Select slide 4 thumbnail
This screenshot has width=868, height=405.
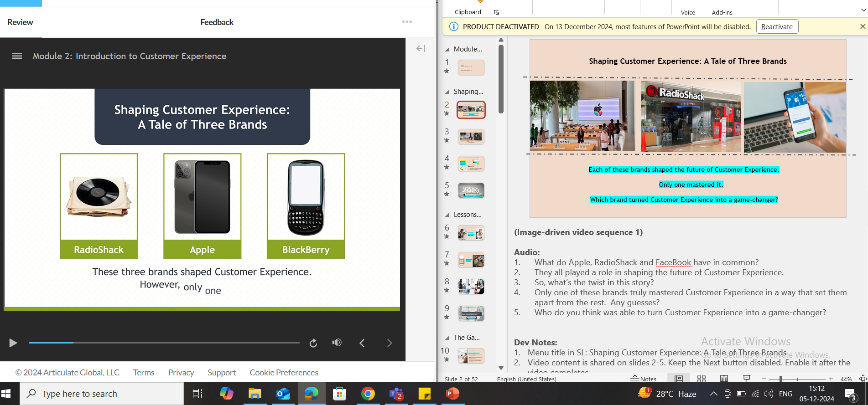pos(471,164)
